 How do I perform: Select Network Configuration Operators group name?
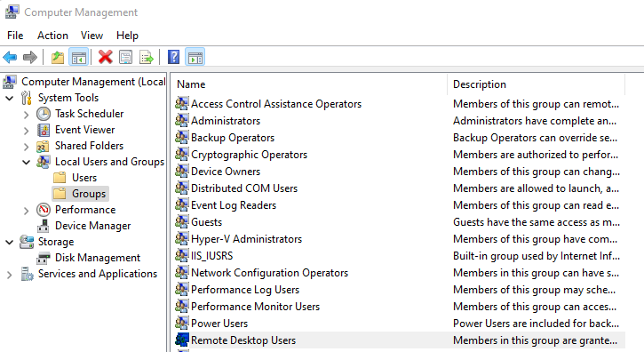click(269, 273)
